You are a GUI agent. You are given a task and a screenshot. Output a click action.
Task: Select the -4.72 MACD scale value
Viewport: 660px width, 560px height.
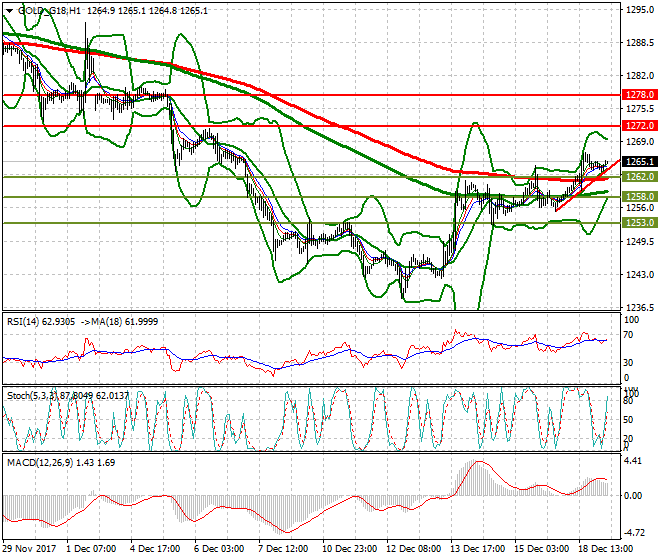[633, 534]
